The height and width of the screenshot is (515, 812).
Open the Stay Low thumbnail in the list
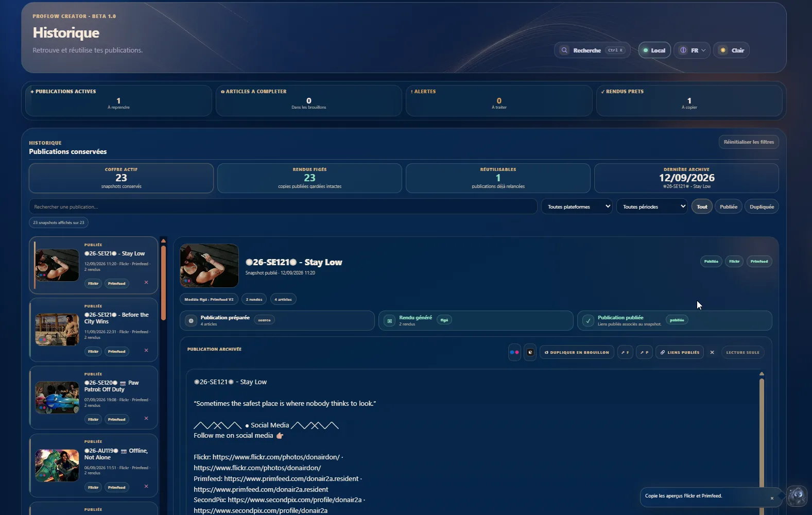pos(57,265)
